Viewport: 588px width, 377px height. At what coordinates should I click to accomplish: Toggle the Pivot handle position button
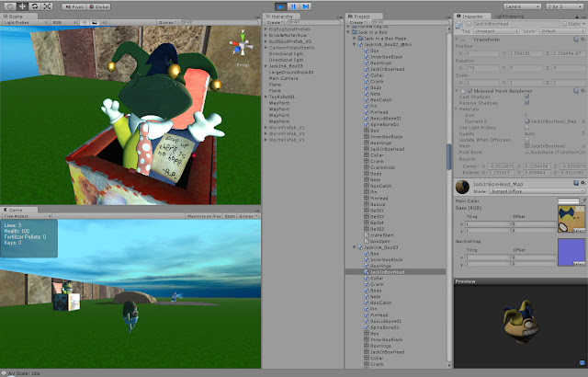(73, 6)
